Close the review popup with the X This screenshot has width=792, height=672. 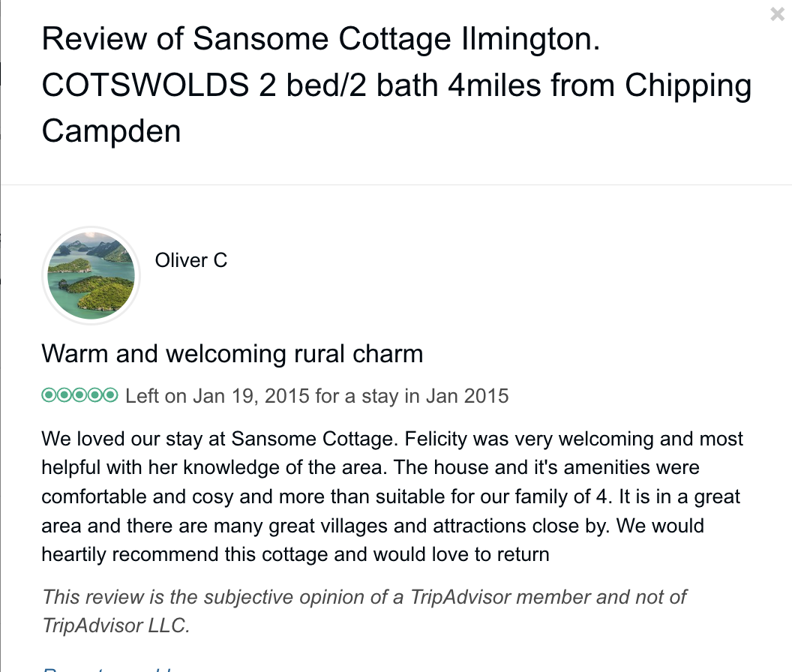pyautogui.click(x=777, y=14)
